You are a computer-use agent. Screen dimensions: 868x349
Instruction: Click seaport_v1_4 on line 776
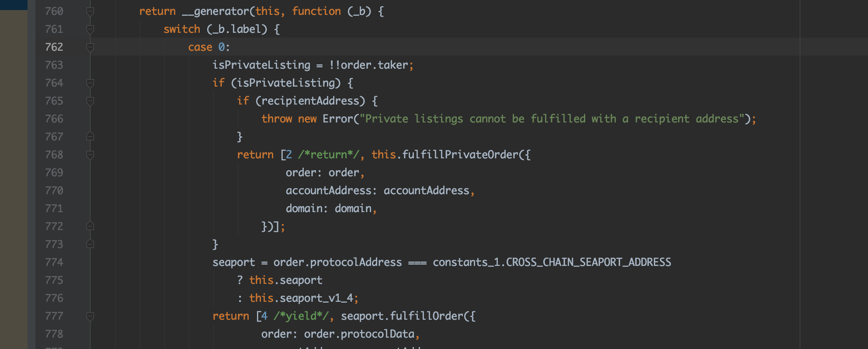316,298
